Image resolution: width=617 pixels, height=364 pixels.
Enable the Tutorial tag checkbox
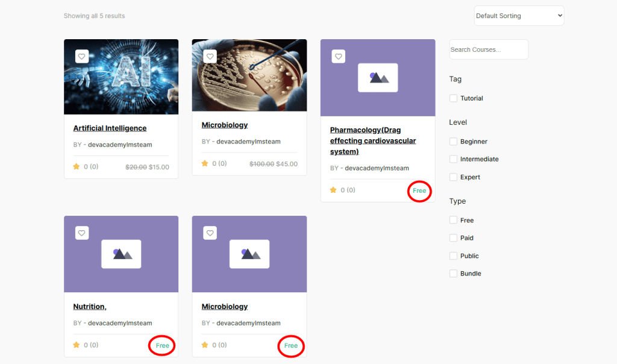tap(453, 98)
